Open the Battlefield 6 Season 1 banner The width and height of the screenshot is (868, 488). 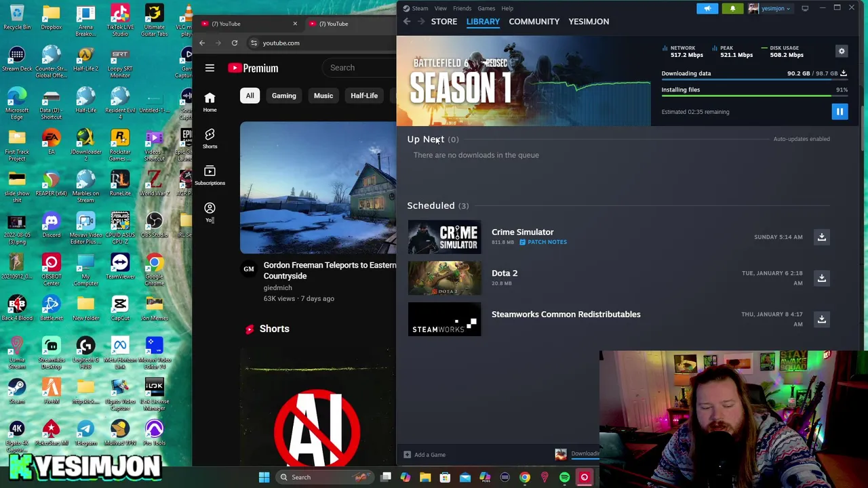524,81
